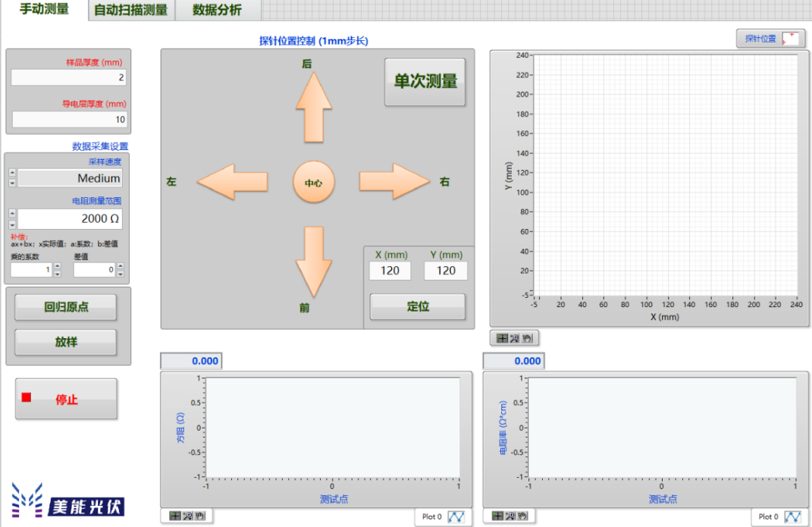Click inside the 方阻 chart plot area
Image resolution: width=812 pixels, height=527 pixels.
coord(333,428)
